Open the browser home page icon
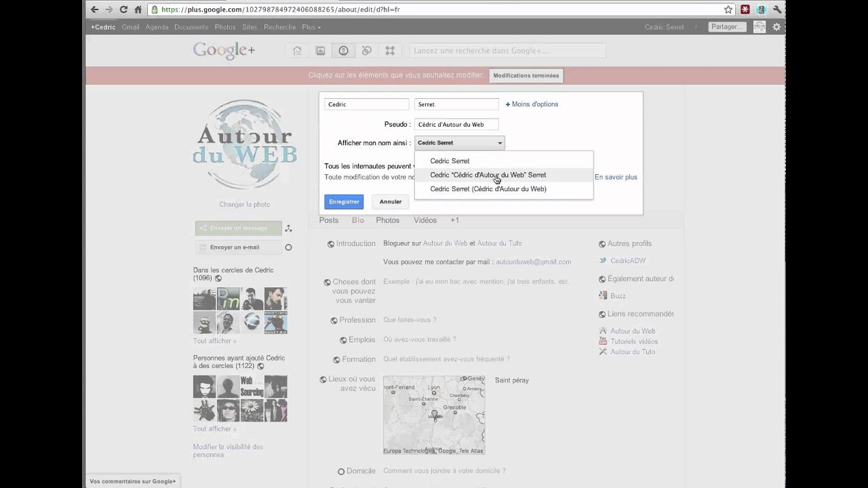The width and height of the screenshot is (868, 488). (138, 9)
